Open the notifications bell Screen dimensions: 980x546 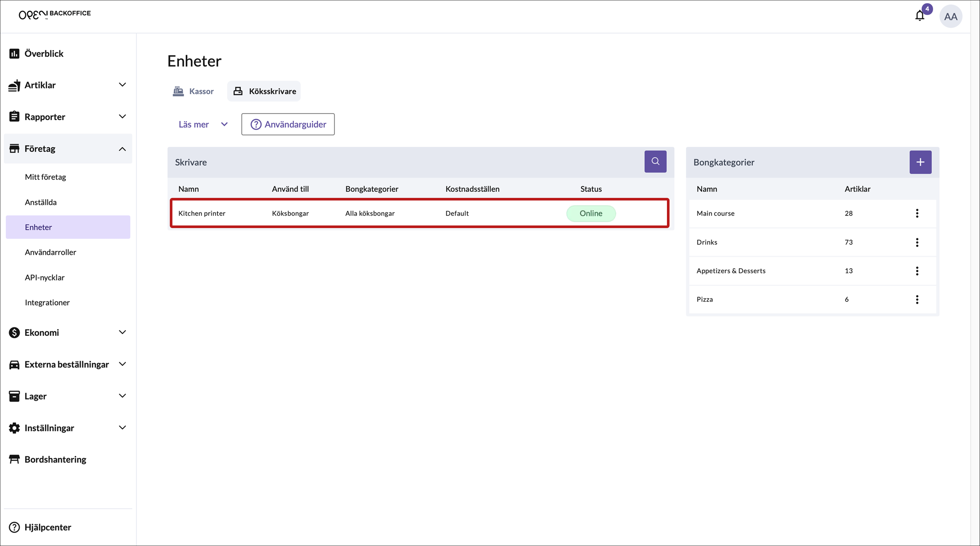(x=919, y=16)
